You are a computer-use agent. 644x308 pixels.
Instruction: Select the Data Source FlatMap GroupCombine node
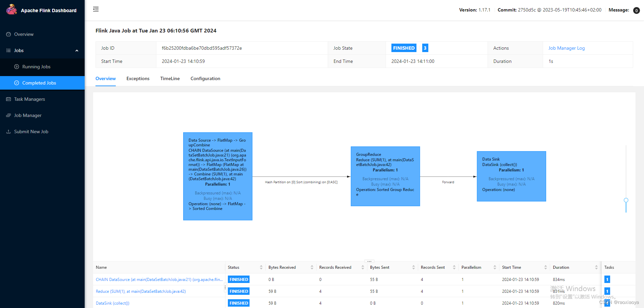pyautogui.click(x=218, y=176)
